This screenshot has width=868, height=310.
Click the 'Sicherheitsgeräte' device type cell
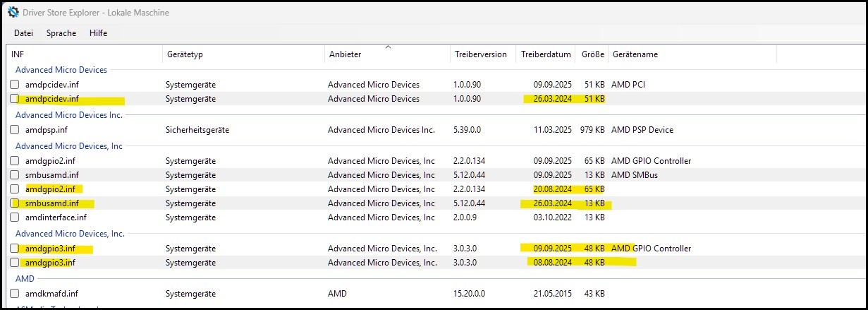click(x=197, y=130)
